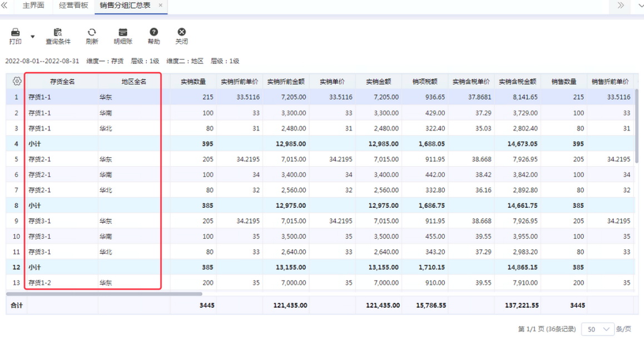Open the print options dropdown arrow
644x340 pixels.
tap(32, 37)
